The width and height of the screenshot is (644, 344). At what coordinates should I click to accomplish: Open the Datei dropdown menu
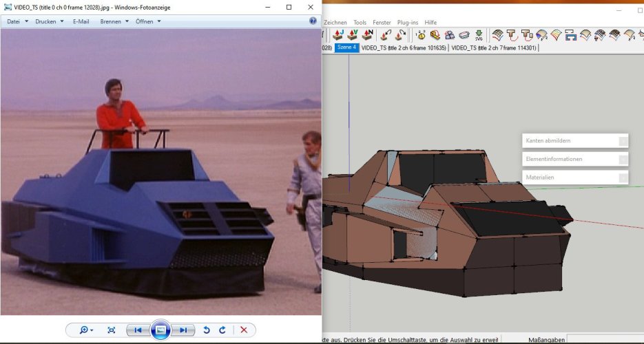pyautogui.click(x=17, y=21)
